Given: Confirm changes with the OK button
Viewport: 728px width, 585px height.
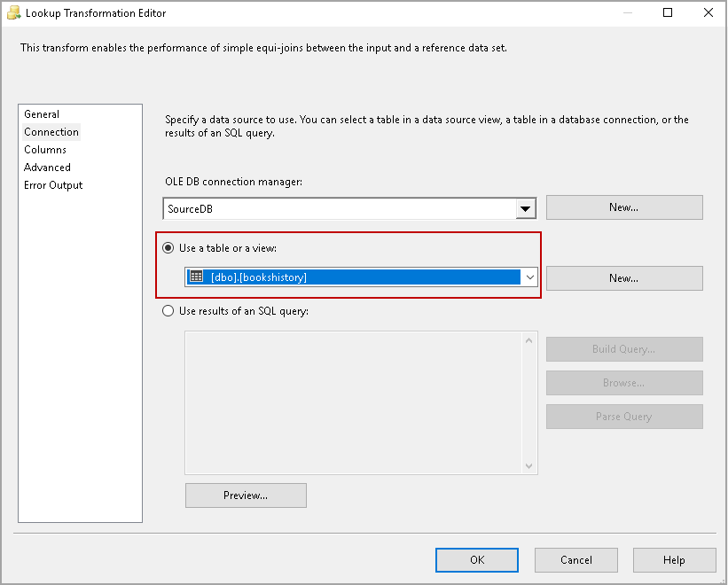Looking at the screenshot, I should (x=476, y=559).
